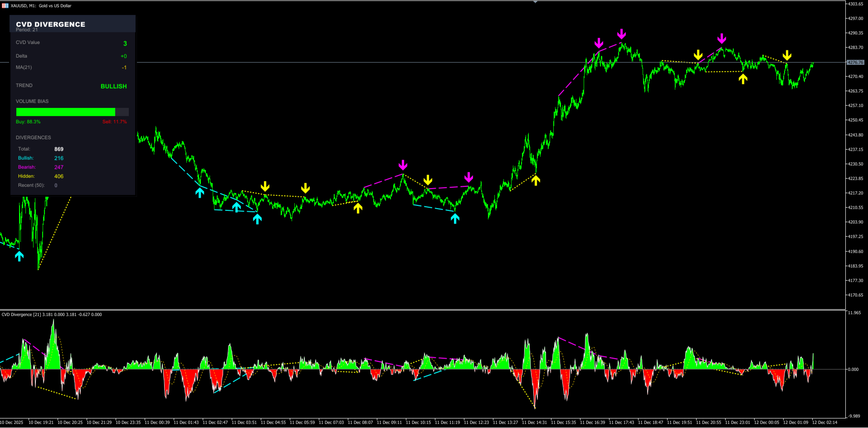Click the 11 Dec 14:31 time axis label

[534, 423]
